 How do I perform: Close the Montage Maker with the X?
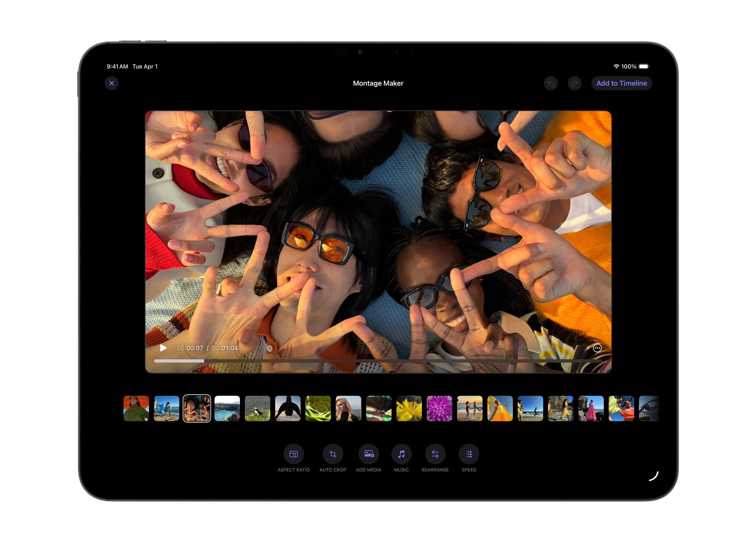[x=111, y=83]
